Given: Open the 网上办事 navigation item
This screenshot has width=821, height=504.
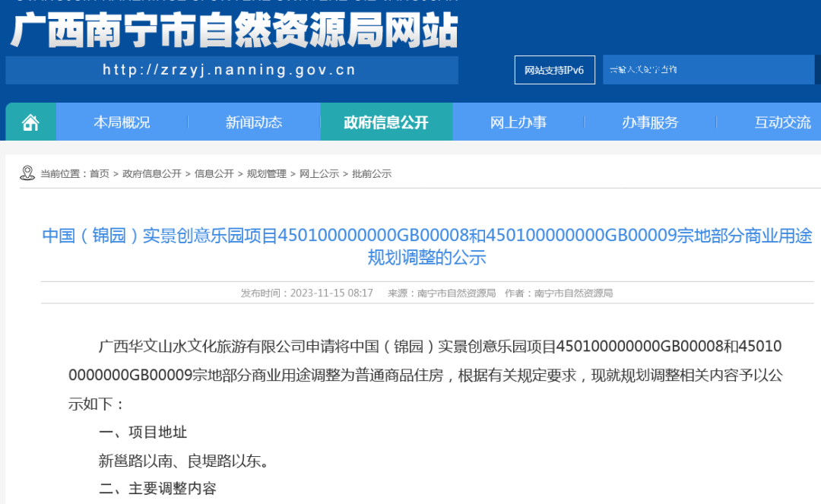Looking at the screenshot, I should [x=518, y=122].
